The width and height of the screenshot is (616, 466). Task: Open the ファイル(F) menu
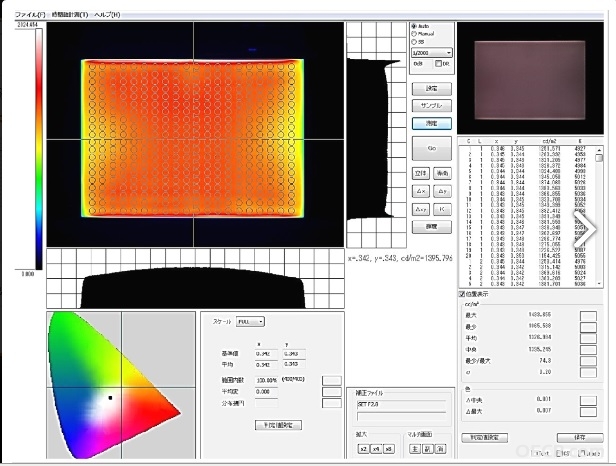pyautogui.click(x=30, y=15)
